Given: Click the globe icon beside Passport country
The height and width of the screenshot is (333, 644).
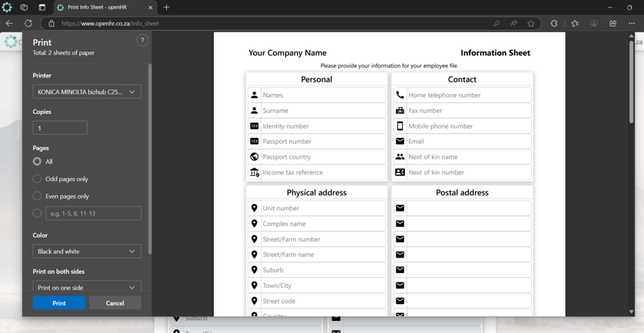Looking at the screenshot, I should point(254,157).
